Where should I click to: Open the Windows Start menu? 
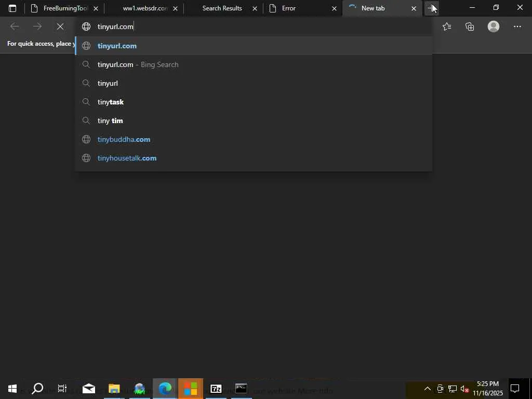click(x=12, y=389)
